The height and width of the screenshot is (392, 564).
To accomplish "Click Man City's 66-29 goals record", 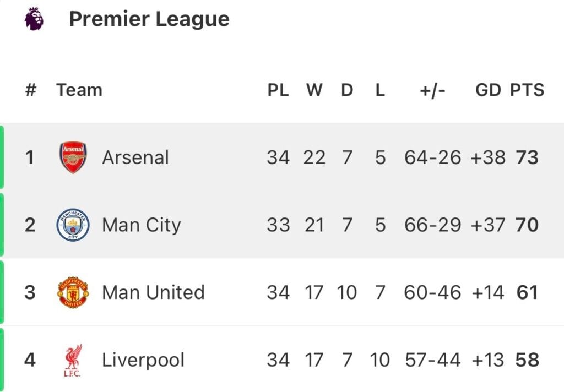I will (433, 225).
